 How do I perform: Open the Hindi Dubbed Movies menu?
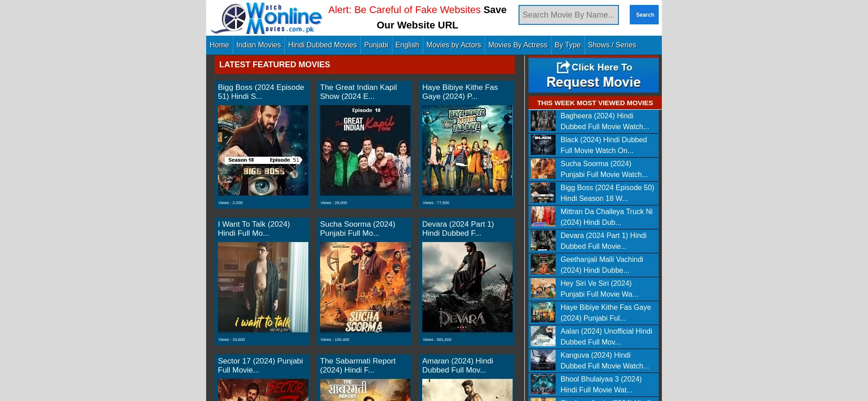322,45
